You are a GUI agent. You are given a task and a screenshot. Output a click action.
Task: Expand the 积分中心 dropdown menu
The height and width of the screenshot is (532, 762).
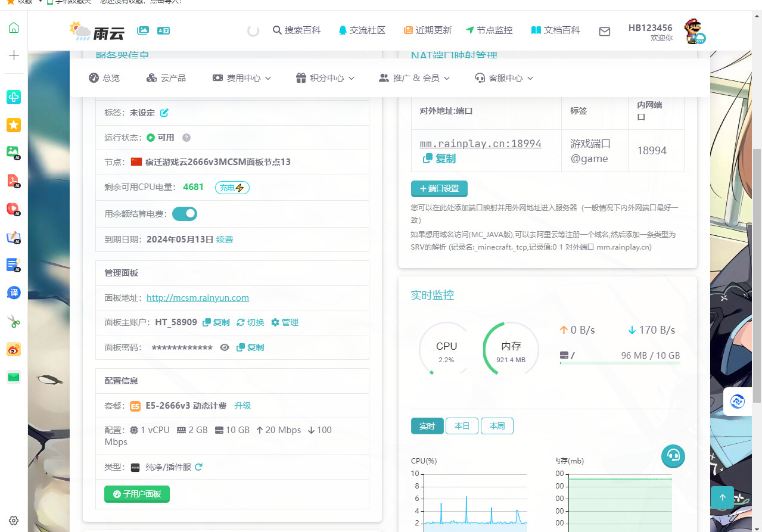coord(325,78)
